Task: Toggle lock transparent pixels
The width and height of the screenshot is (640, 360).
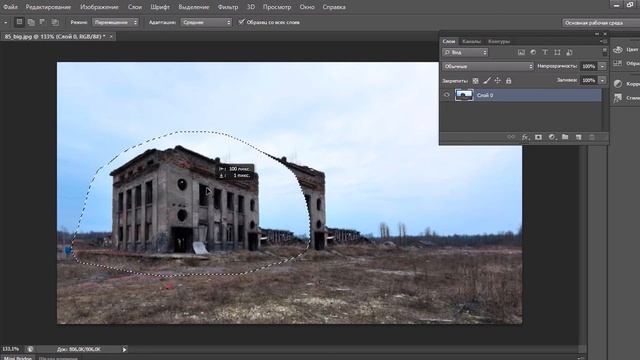Action: pos(476,81)
